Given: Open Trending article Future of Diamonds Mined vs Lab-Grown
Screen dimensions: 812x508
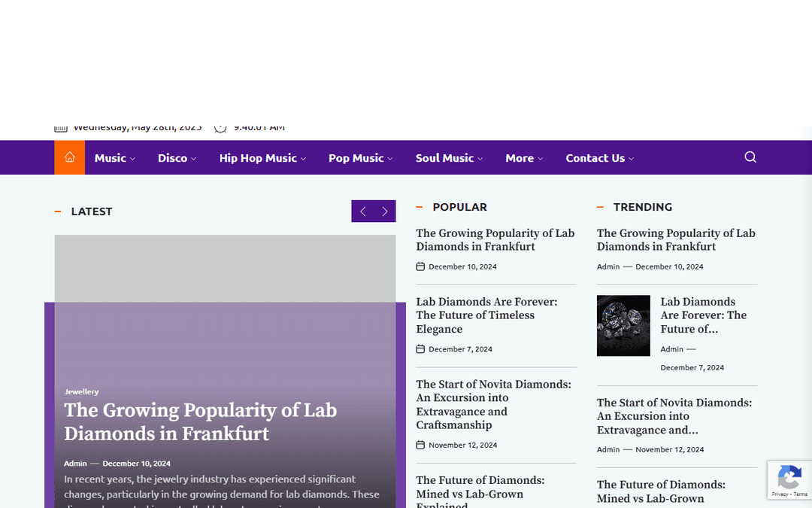Looking at the screenshot, I should pos(661,491).
